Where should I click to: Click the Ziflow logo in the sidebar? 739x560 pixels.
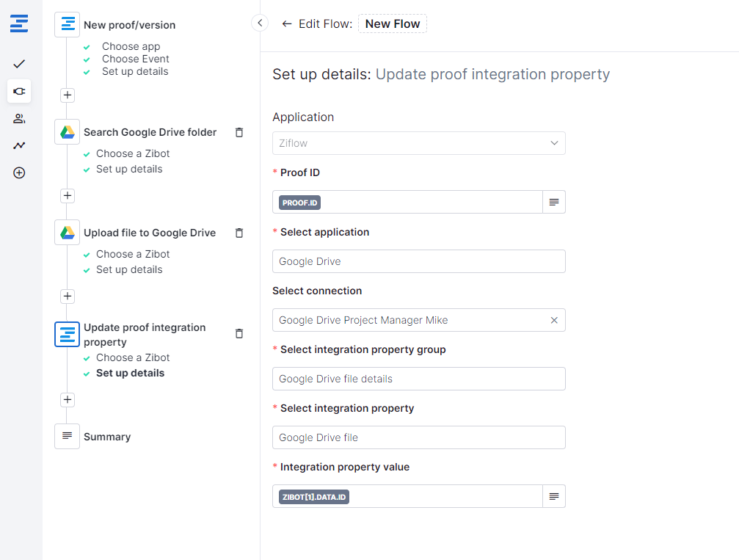click(19, 23)
